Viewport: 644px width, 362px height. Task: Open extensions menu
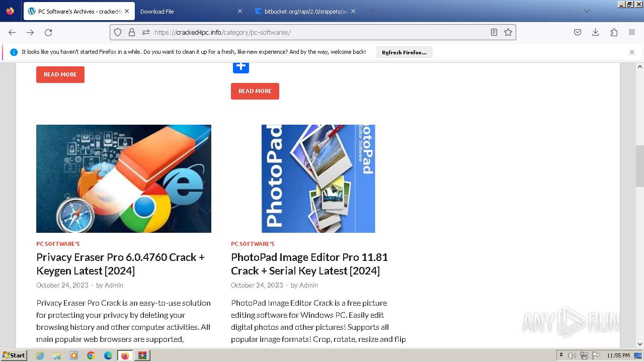click(x=614, y=32)
